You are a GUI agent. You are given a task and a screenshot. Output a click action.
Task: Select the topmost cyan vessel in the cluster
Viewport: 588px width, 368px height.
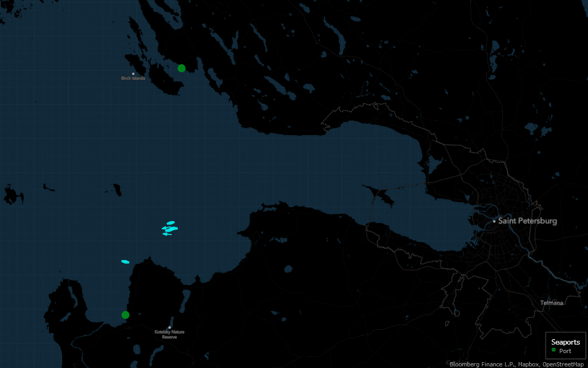tap(171, 223)
